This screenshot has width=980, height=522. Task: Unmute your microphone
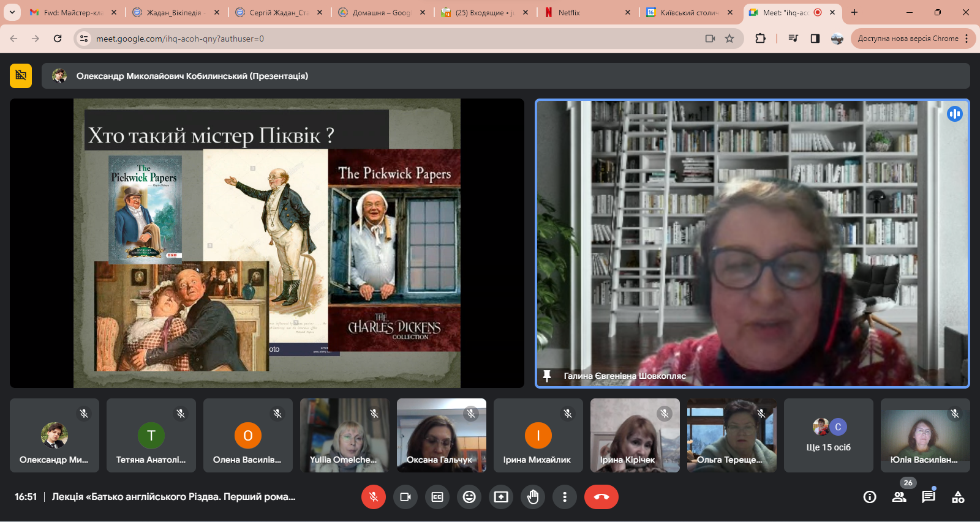pos(374,497)
